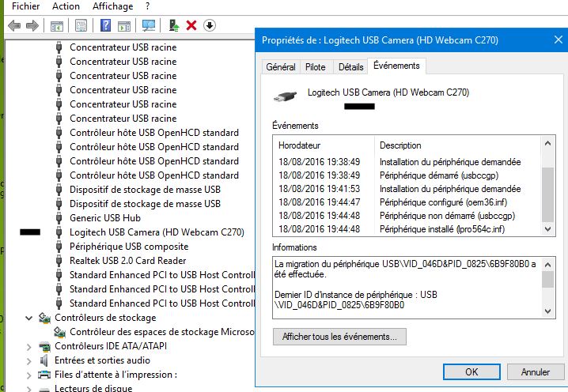Select Périphérique USB composite in tree

(x=129, y=247)
